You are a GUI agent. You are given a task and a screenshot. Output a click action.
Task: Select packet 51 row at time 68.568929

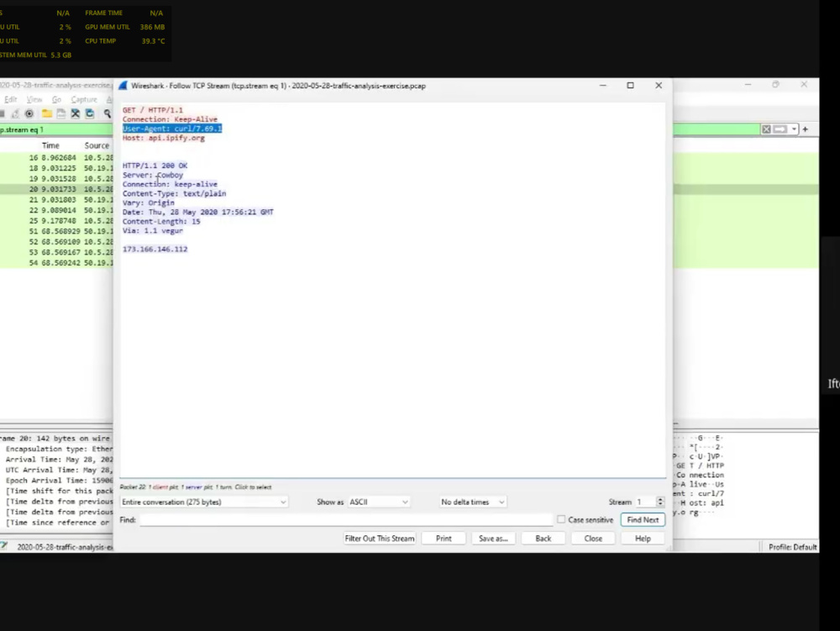(x=56, y=231)
